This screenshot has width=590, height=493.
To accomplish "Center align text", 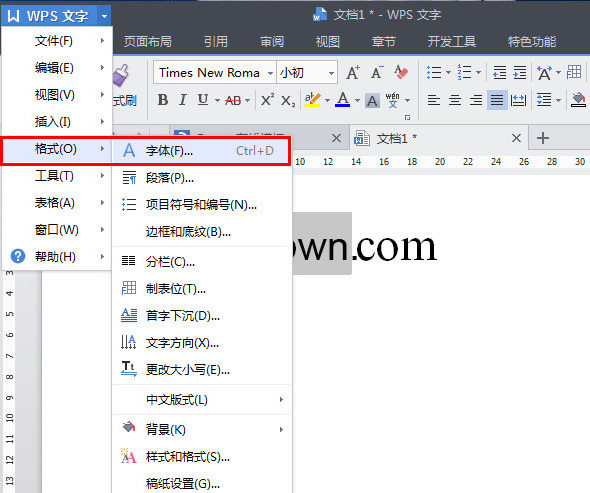I will coord(455,100).
